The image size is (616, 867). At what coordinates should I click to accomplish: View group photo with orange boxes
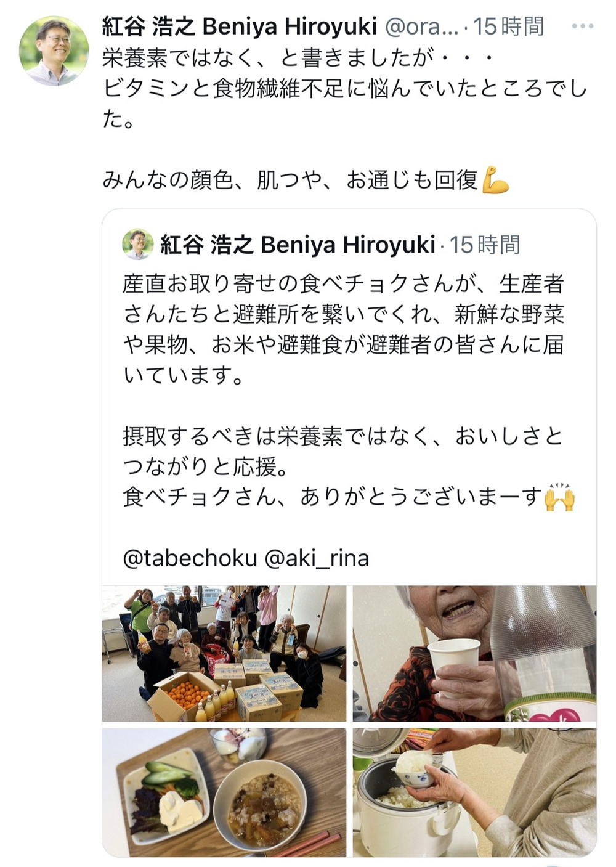point(224,653)
